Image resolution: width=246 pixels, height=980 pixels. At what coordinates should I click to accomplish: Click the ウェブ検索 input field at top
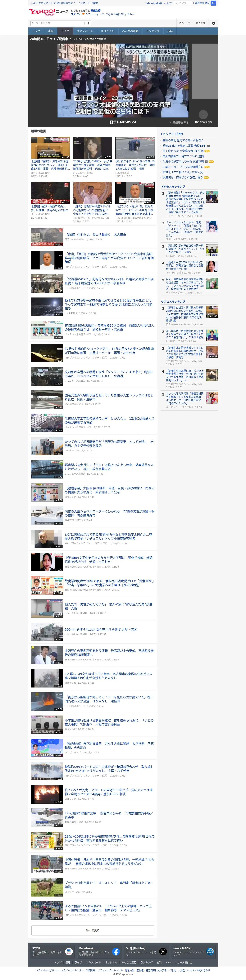(183, 3)
